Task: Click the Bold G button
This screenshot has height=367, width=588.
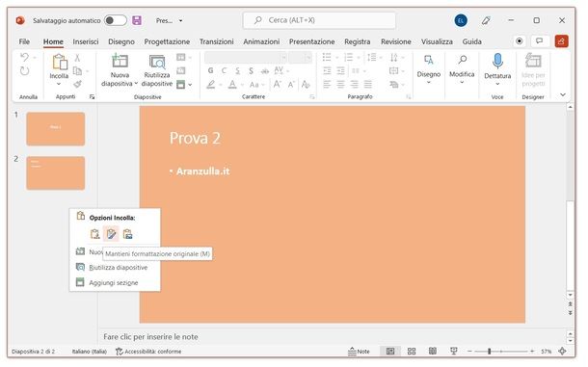Action: (x=211, y=70)
